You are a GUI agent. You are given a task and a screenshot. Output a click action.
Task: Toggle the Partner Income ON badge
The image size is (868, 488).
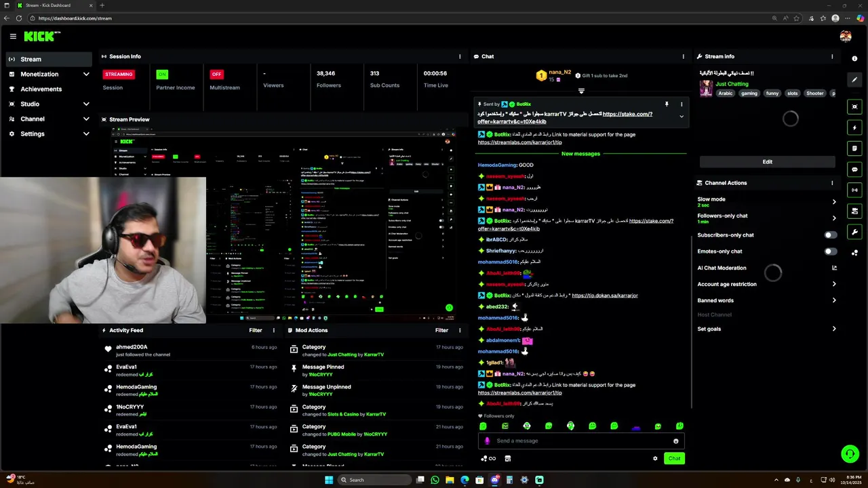[161, 74]
